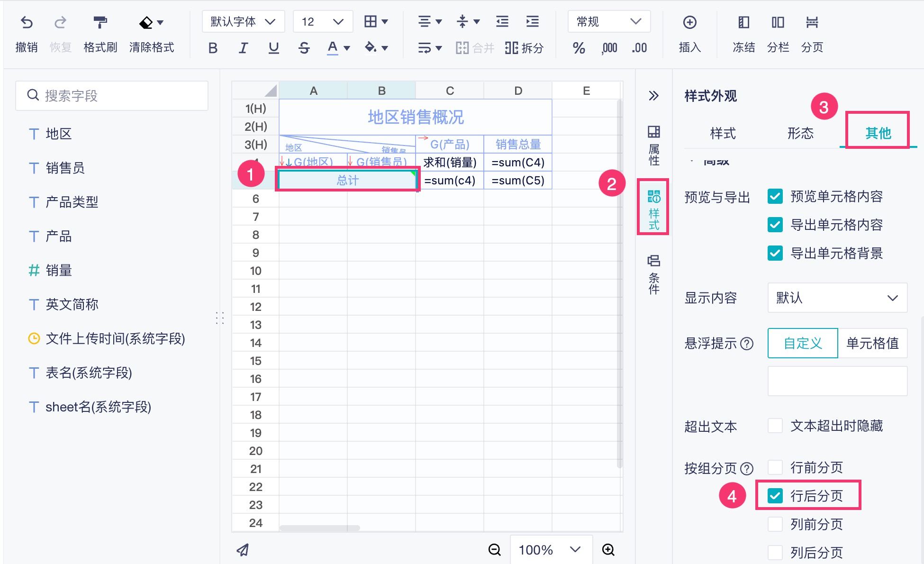Click the clear format (清除格式) eraser icon
The image size is (924, 564).
pos(146,23)
